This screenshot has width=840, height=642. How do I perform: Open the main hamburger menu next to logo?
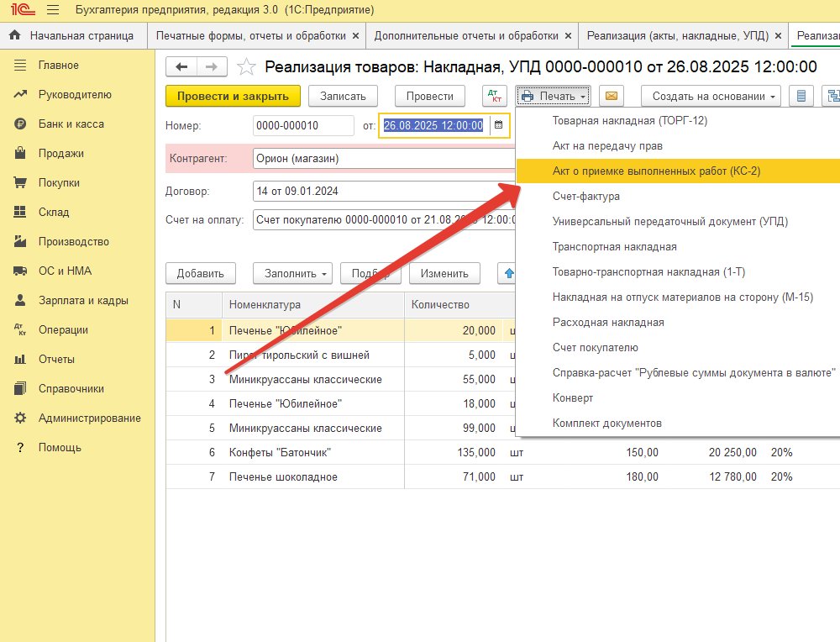52,9
